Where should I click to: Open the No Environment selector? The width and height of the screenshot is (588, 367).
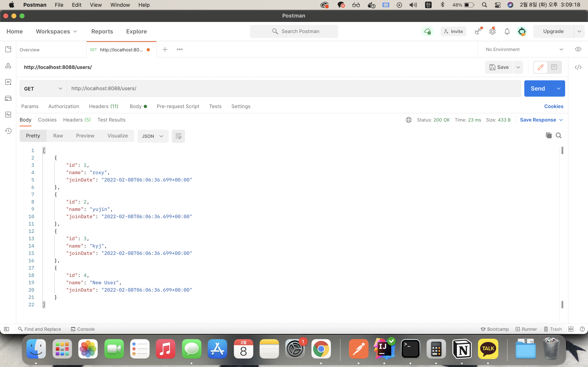point(524,49)
